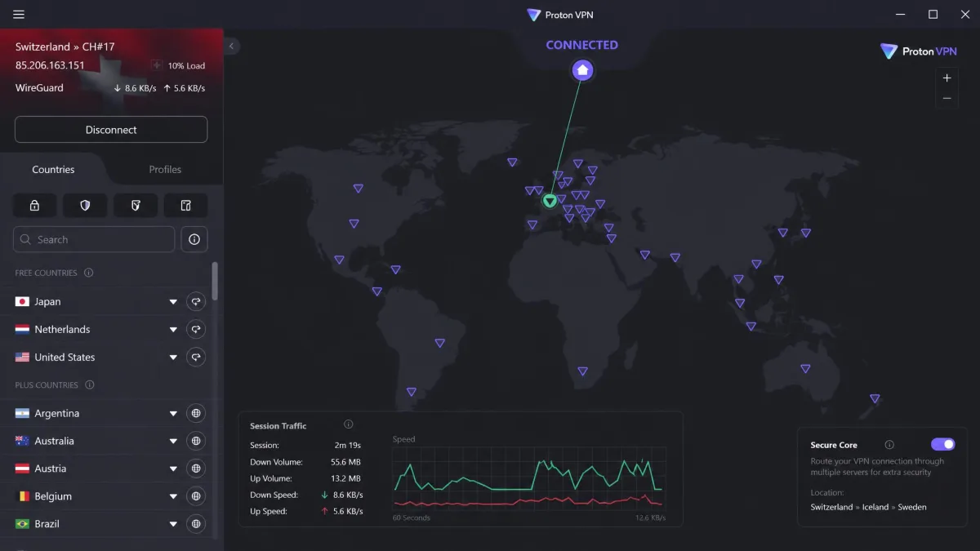This screenshot has width=980, height=551.
Task: Expand the Belgium server list
Action: pos(173,497)
